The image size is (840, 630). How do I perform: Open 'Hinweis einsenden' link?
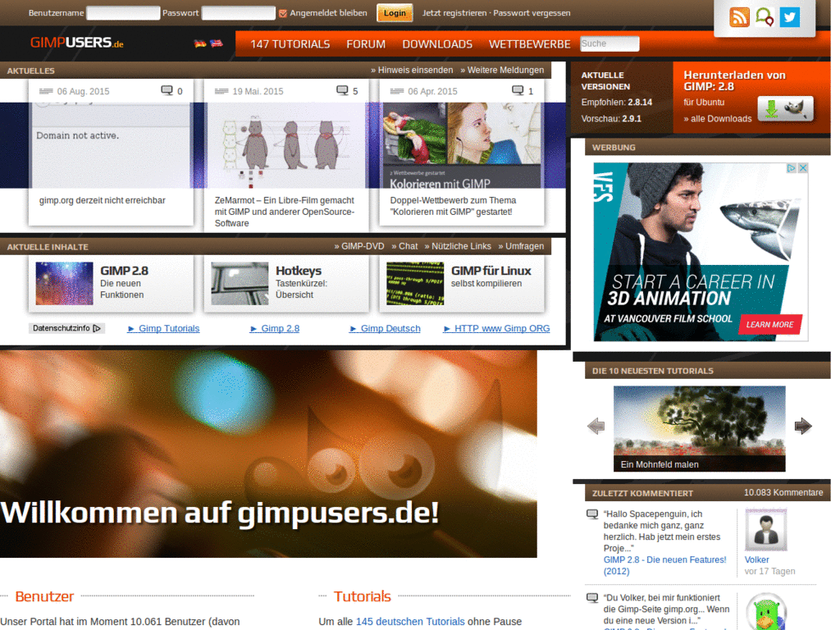point(412,71)
